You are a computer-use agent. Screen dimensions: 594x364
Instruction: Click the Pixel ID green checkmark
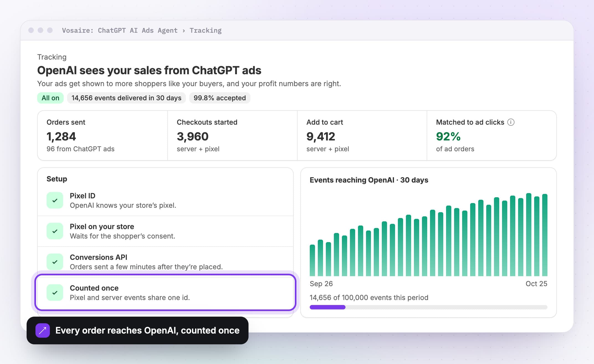point(55,200)
